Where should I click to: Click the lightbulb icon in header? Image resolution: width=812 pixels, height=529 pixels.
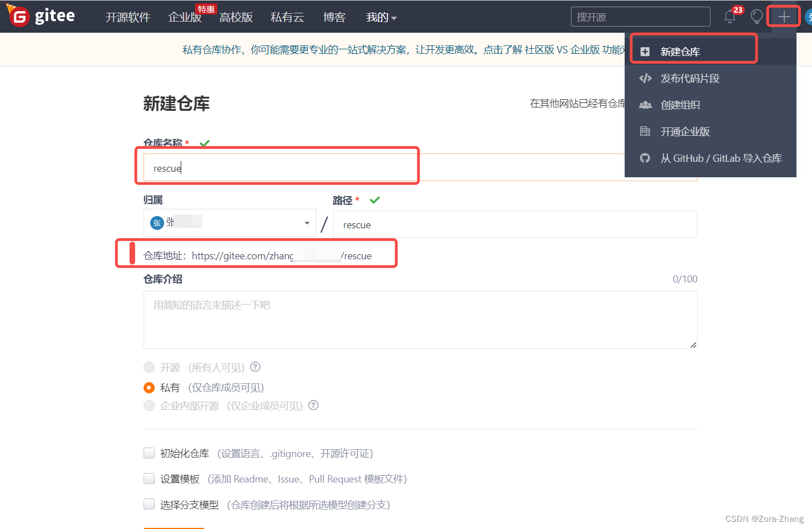pos(757,17)
